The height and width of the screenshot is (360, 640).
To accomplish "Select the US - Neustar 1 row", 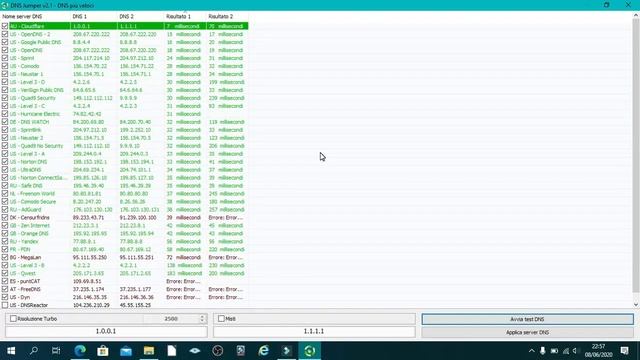I will coord(124,74).
